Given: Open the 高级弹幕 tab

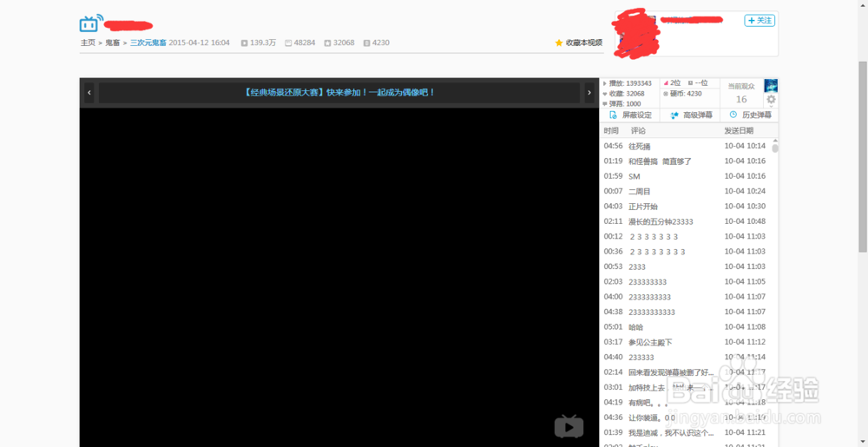Looking at the screenshot, I should [689, 115].
